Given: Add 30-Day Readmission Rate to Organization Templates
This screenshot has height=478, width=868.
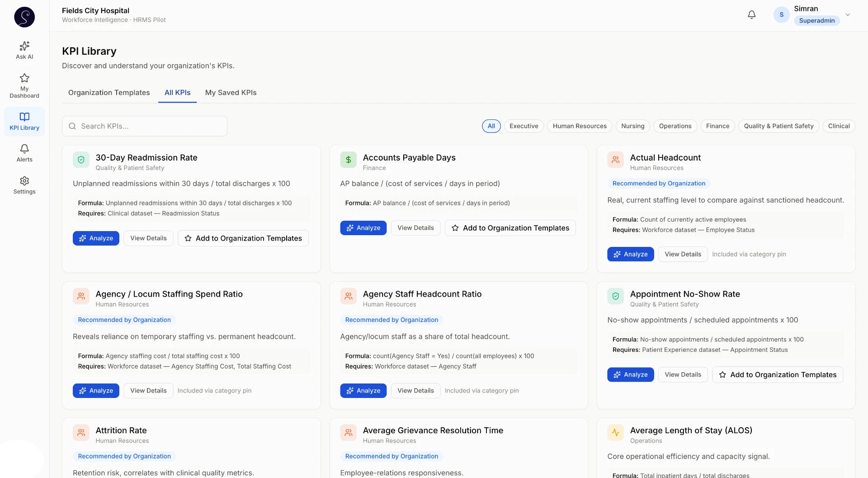Looking at the screenshot, I should pos(243,238).
